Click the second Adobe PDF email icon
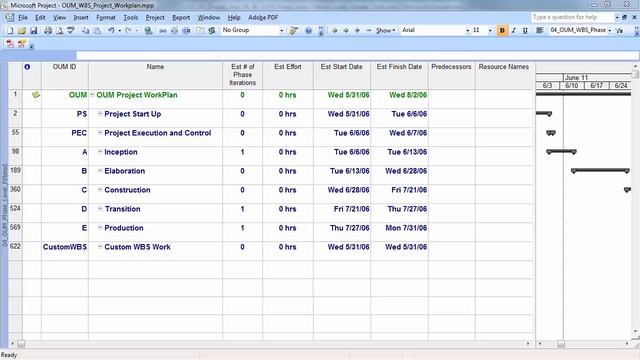The width and height of the screenshot is (640, 360). pos(22,44)
